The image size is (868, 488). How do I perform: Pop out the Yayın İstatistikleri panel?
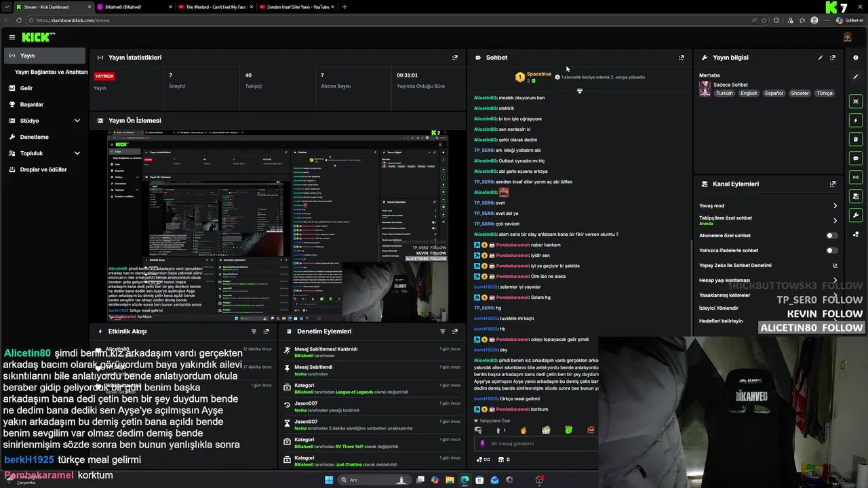point(455,58)
